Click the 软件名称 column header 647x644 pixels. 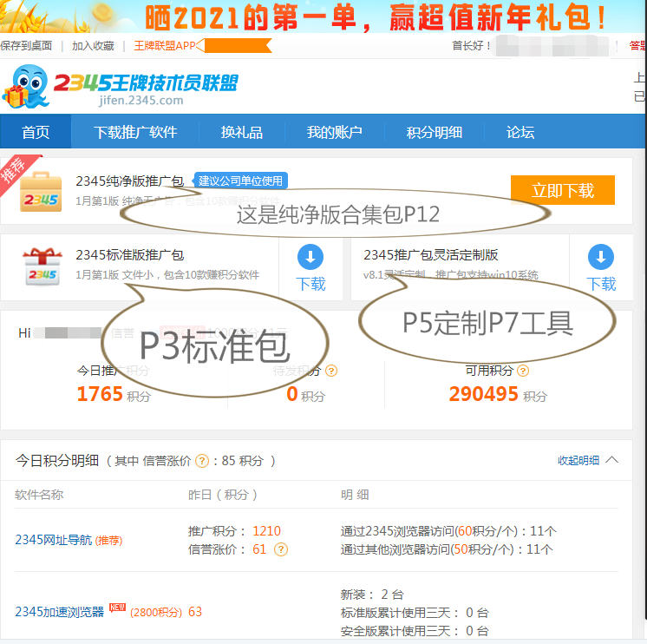click(x=39, y=495)
